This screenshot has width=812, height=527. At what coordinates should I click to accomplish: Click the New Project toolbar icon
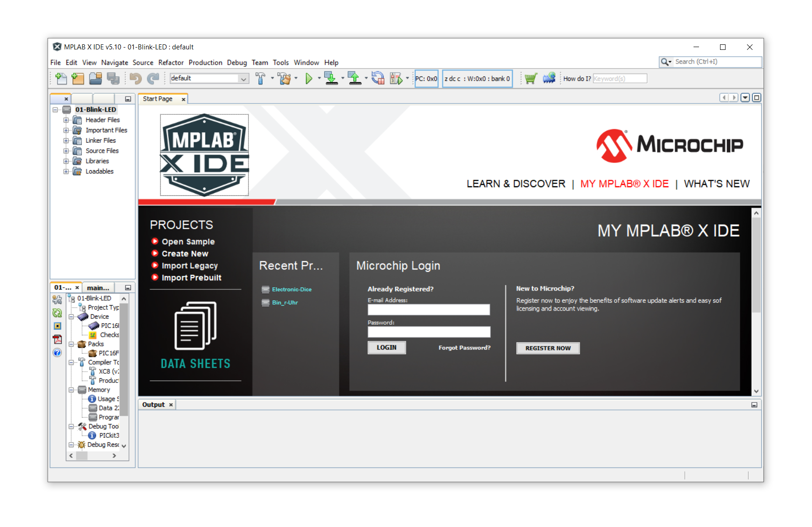(x=78, y=79)
